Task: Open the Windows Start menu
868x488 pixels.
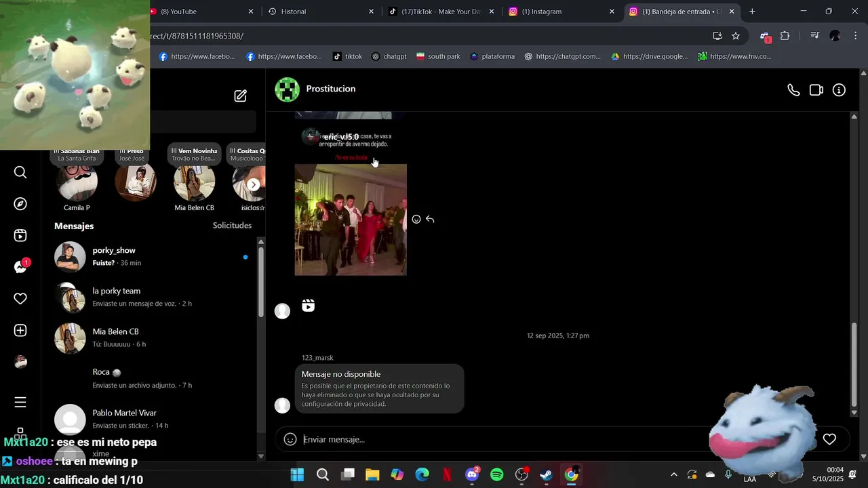Action: tap(297, 474)
